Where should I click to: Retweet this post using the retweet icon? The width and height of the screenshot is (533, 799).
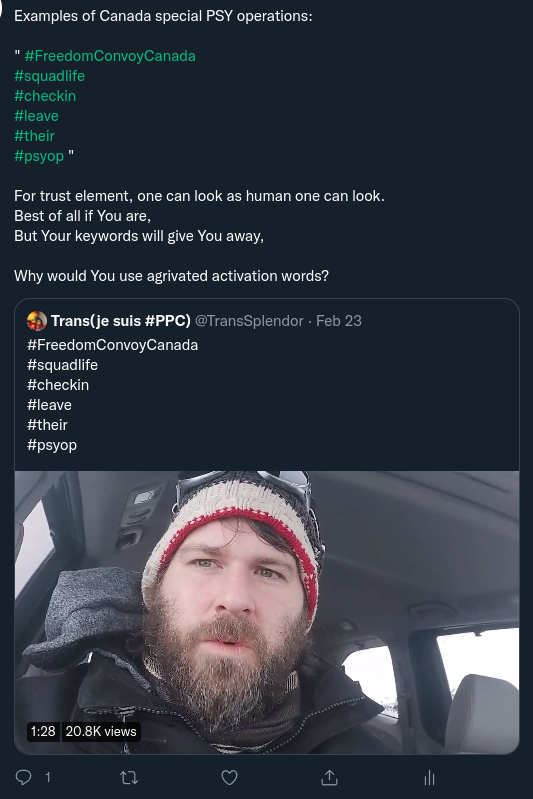(129, 778)
